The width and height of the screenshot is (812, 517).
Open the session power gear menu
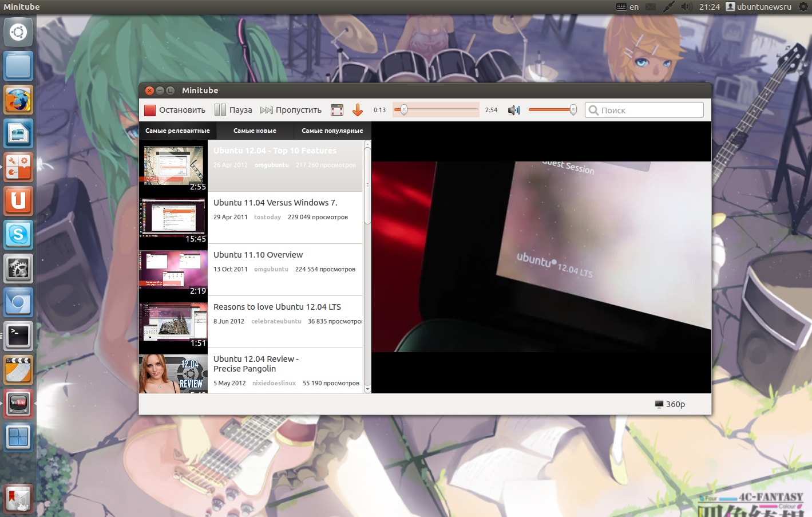point(803,7)
